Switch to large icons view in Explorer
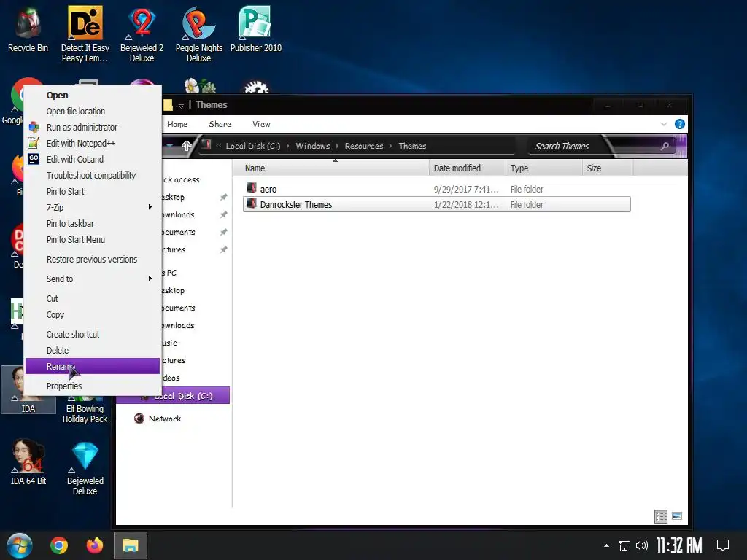 tap(676, 516)
